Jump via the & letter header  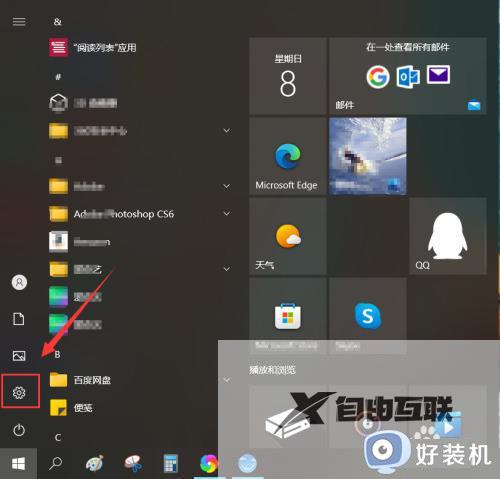(x=58, y=22)
